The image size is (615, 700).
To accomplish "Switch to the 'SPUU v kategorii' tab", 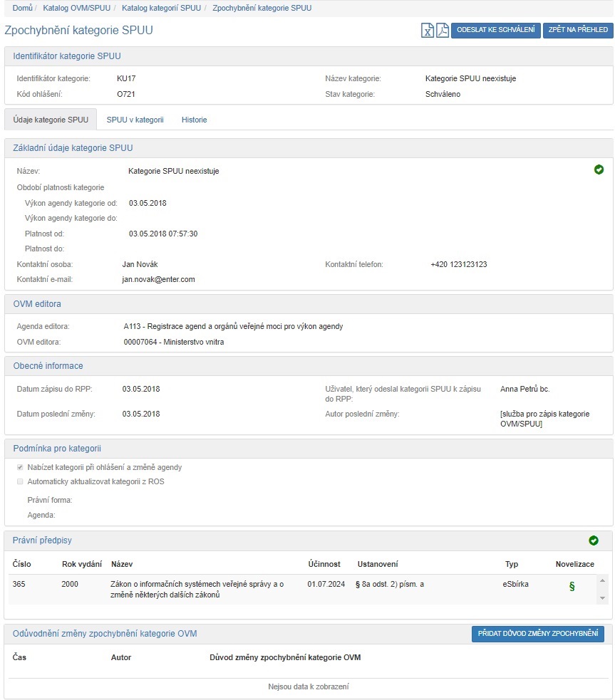I will 135,120.
